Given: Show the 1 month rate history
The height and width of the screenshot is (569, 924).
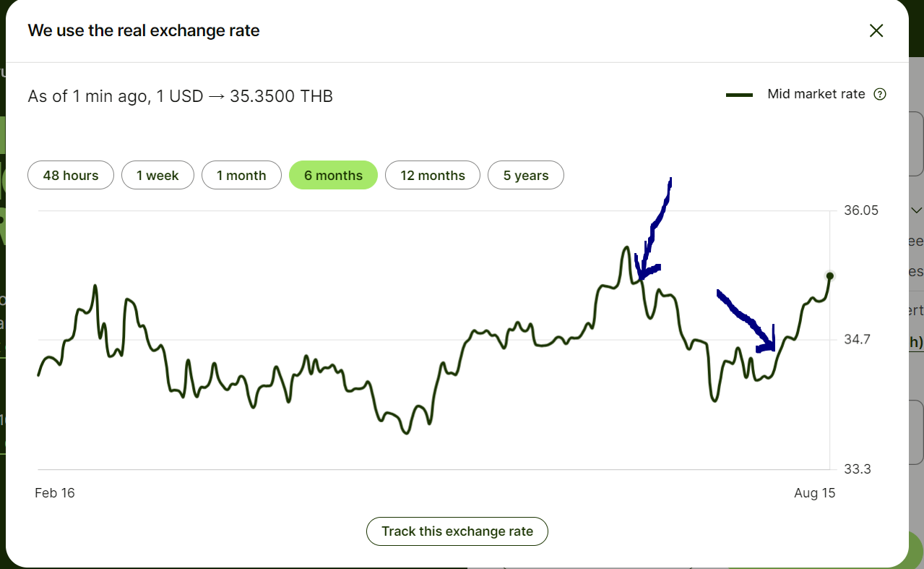Looking at the screenshot, I should (241, 175).
